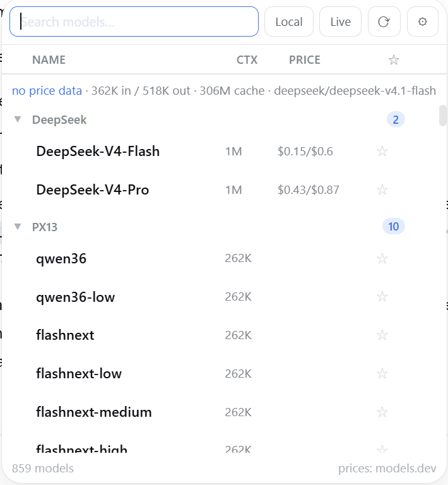Star the flashnext-low model

382,374
